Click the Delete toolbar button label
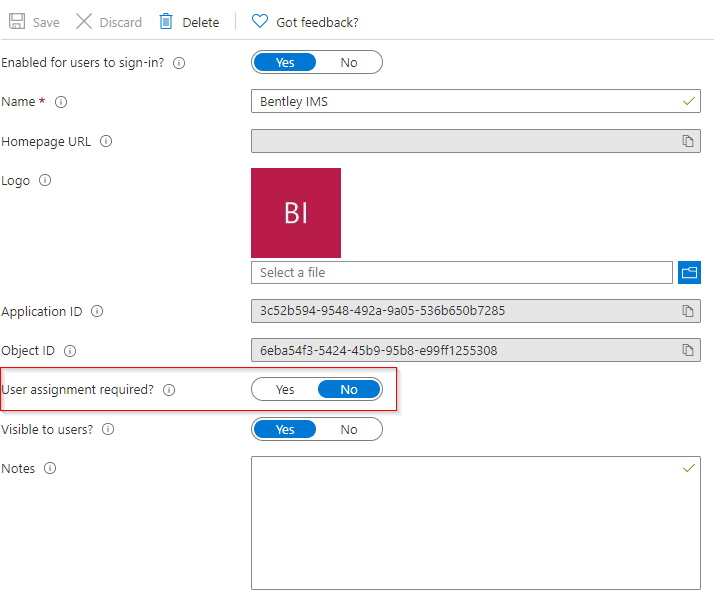Screen dimensions: 714x596 200,22
